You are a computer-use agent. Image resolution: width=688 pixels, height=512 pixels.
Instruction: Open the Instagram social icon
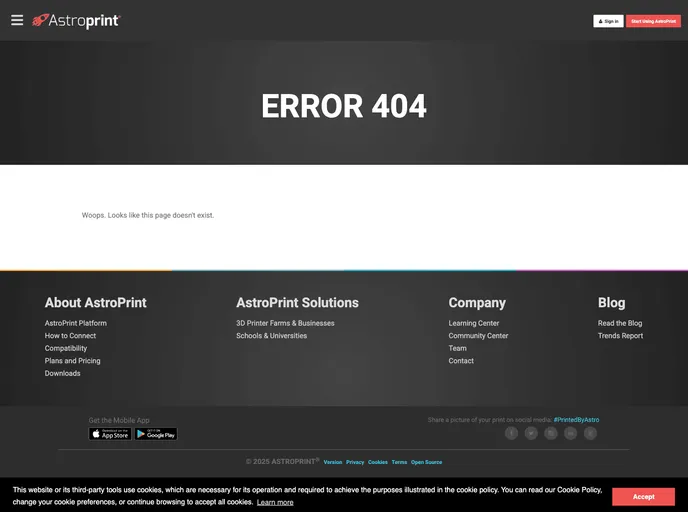pyautogui.click(x=551, y=433)
